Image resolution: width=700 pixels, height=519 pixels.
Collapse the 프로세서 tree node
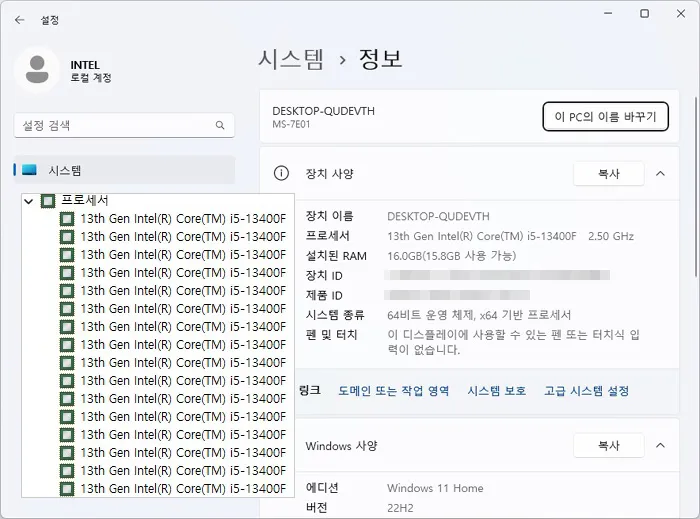coord(29,201)
